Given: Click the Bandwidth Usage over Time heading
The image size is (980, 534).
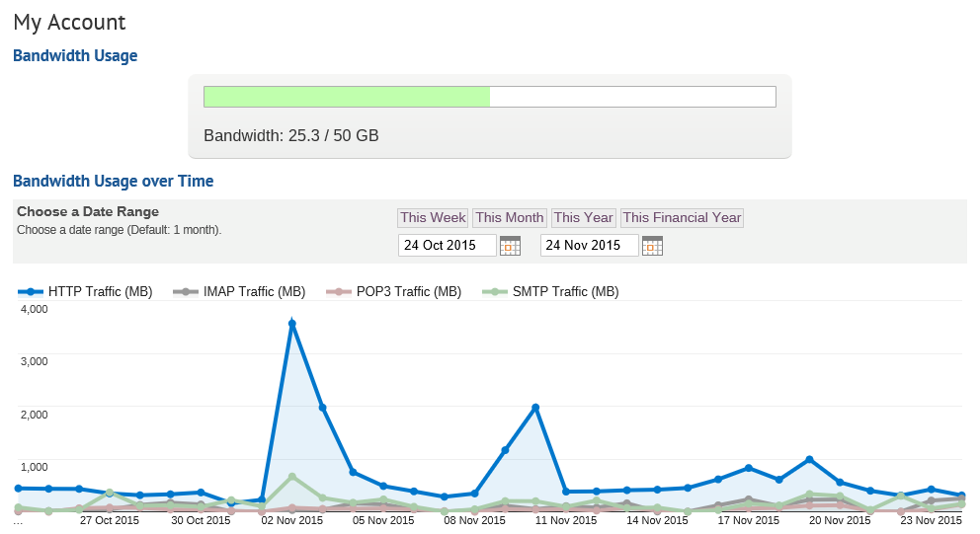Looking at the screenshot, I should click(x=114, y=181).
